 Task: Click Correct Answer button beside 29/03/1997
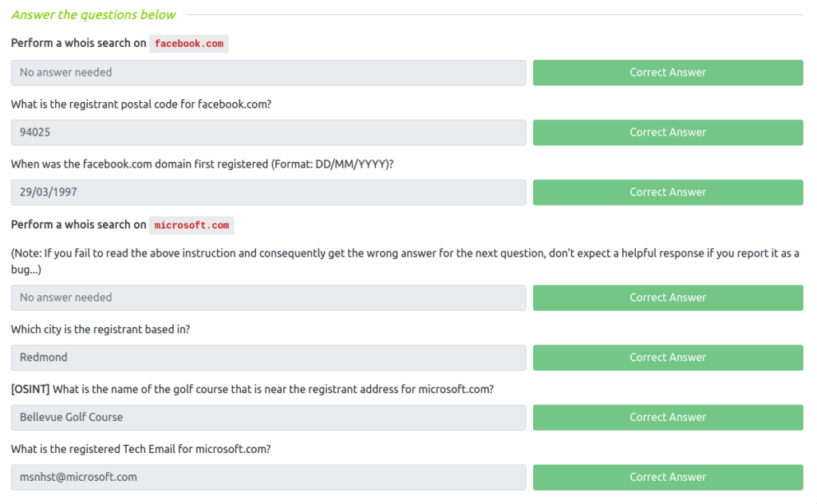(668, 192)
